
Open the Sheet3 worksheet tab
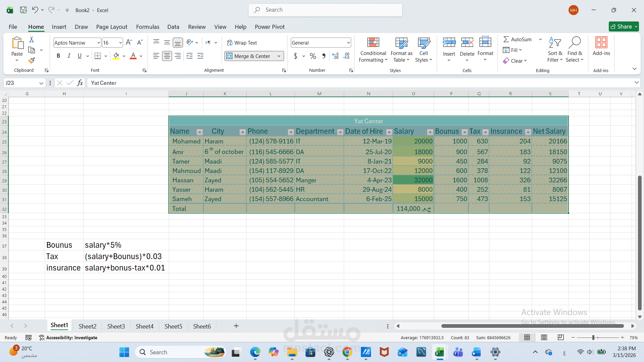coord(116,326)
